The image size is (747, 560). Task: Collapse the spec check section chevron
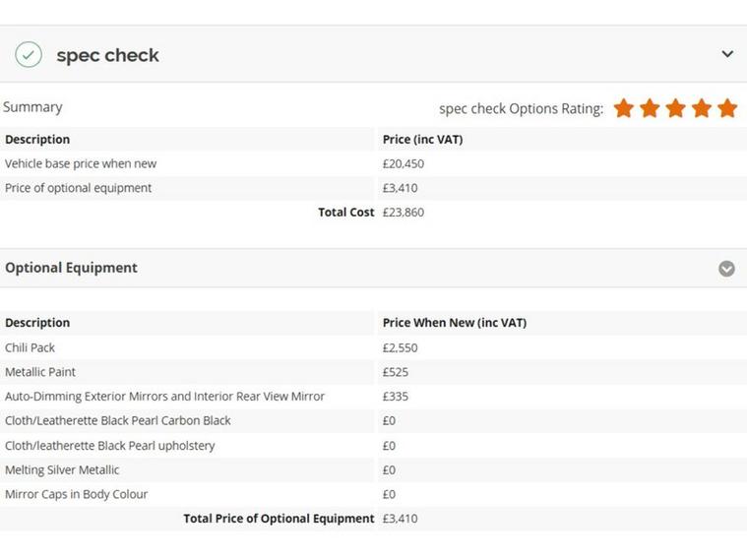point(727,54)
